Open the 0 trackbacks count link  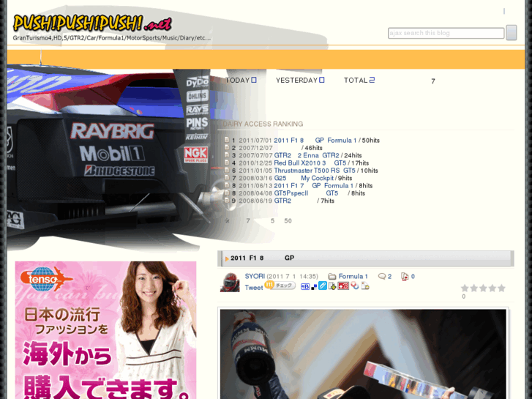tap(413, 277)
